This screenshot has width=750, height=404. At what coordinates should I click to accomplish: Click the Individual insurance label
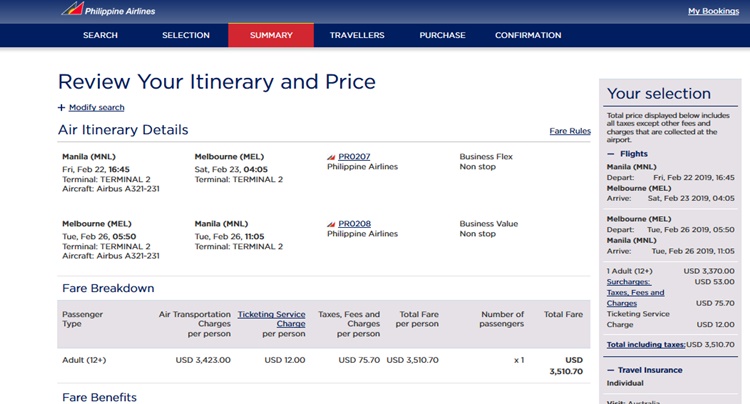point(625,383)
